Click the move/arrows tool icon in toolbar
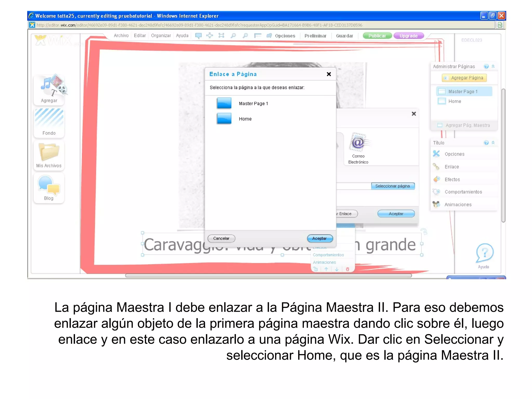Viewport: 532px width, 399px height. point(210,35)
